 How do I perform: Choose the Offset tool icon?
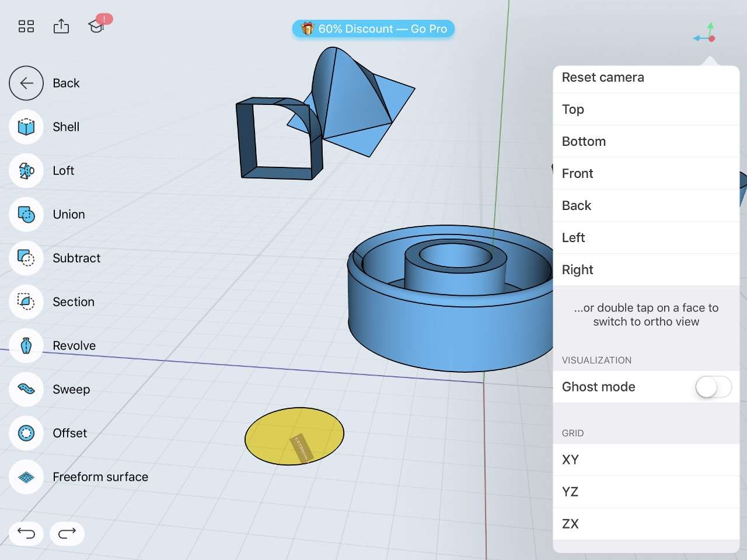26,433
